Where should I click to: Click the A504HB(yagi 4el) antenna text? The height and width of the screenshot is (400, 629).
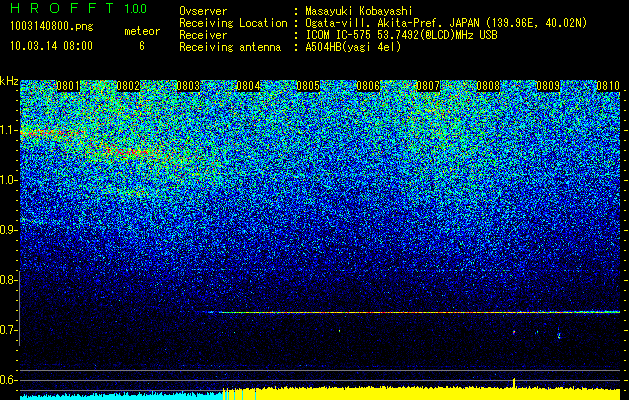click(353, 47)
